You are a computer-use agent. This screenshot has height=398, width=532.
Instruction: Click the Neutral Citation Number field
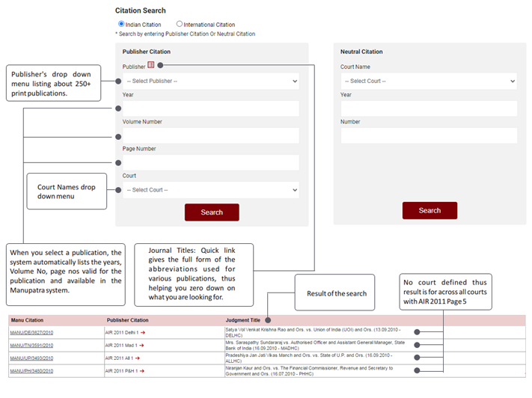428,135
